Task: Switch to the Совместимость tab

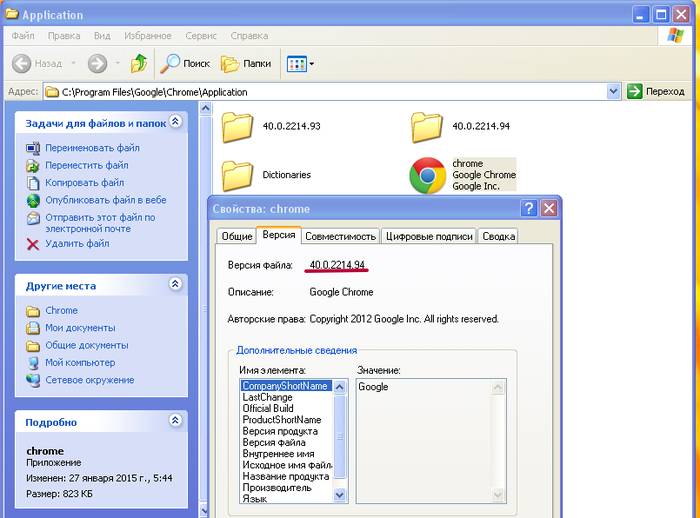Action: (x=341, y=237)
